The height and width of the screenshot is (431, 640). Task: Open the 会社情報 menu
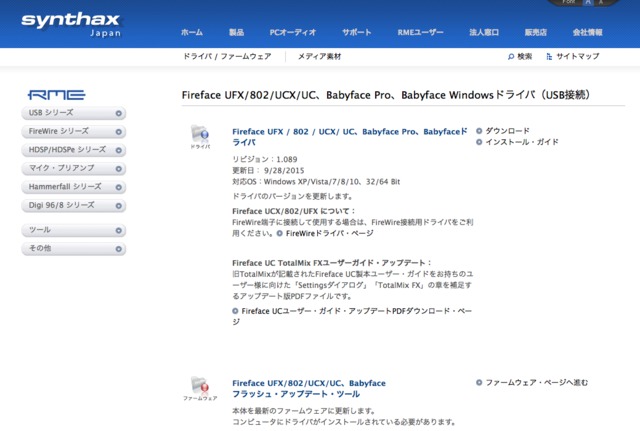587,32
